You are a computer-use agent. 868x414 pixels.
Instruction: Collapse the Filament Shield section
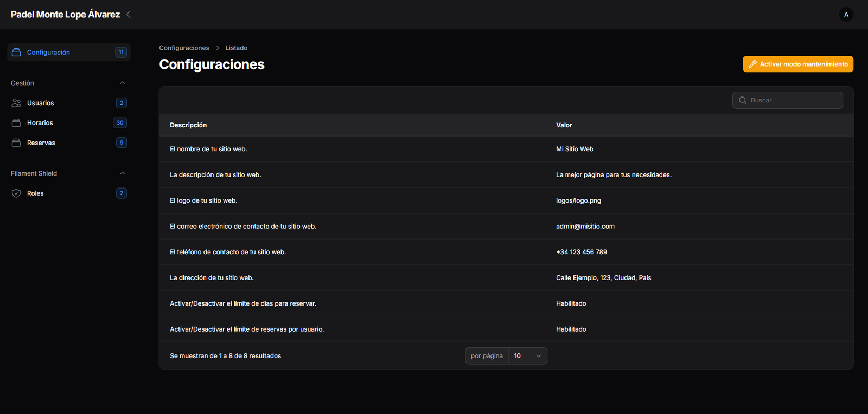pos(122,173)
